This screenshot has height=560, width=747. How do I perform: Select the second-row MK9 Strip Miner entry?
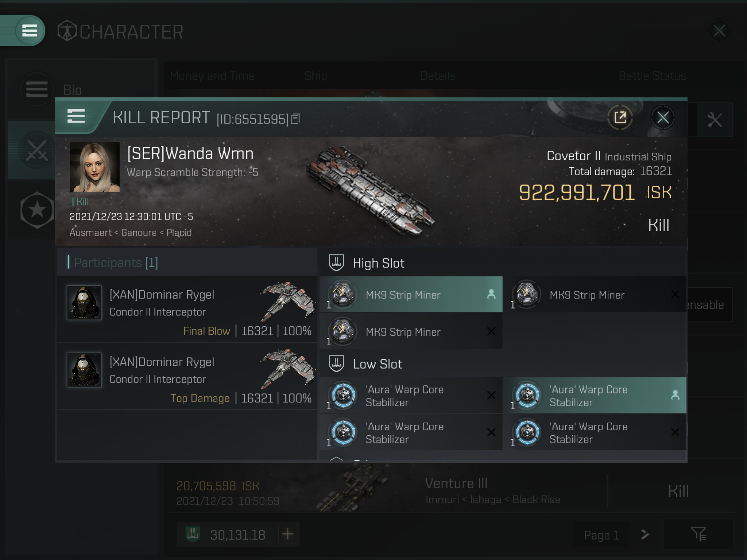point(411,331)
